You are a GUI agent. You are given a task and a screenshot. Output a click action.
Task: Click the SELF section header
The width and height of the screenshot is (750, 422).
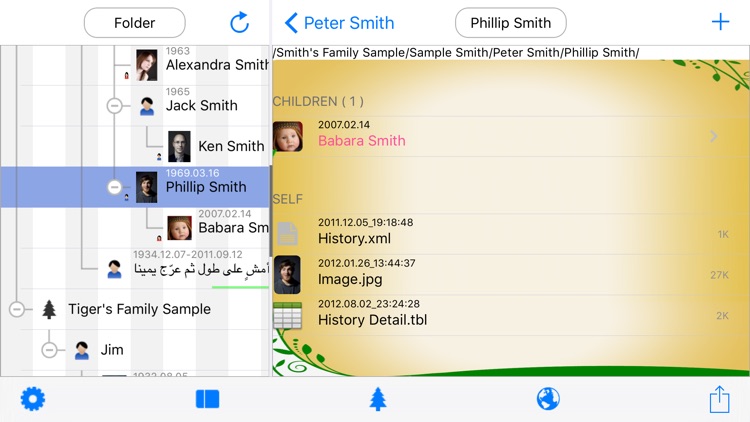point(287,199)
